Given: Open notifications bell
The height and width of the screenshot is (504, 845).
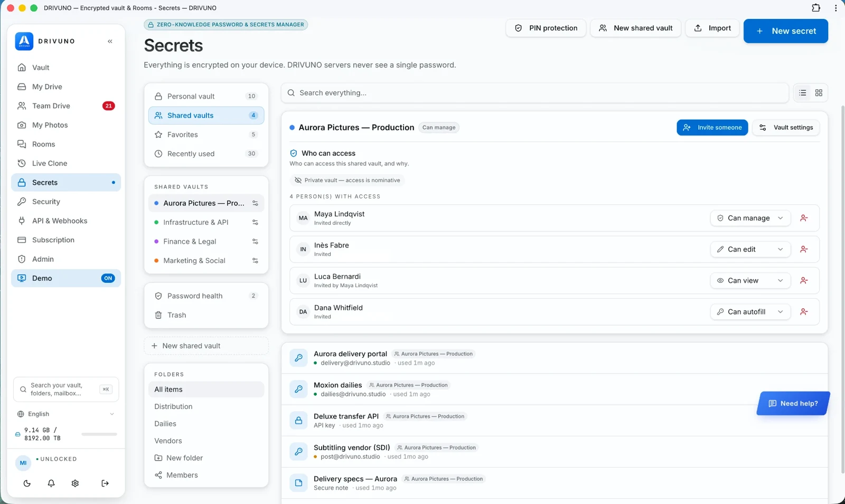Looking at the screenshot, I should click(51, 483).
